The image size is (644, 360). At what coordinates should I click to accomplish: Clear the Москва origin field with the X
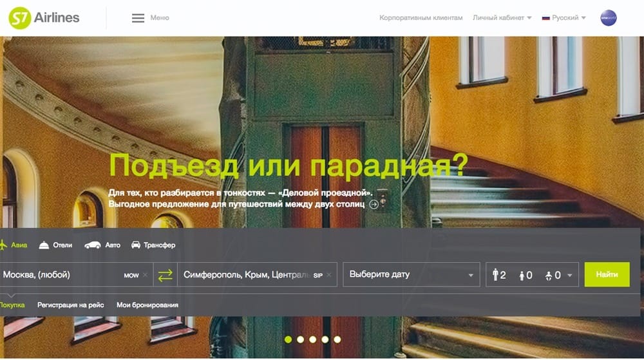146,275
